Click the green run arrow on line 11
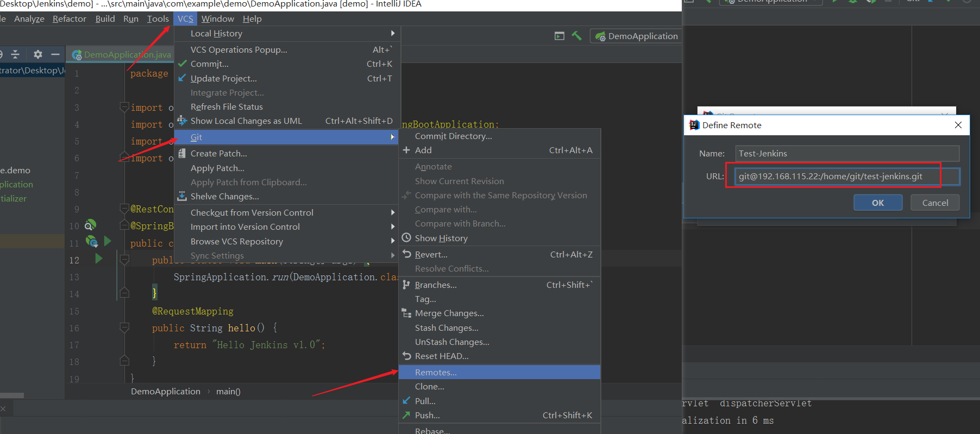The width and height of the screenshot is (980, 434). point(108,241)
